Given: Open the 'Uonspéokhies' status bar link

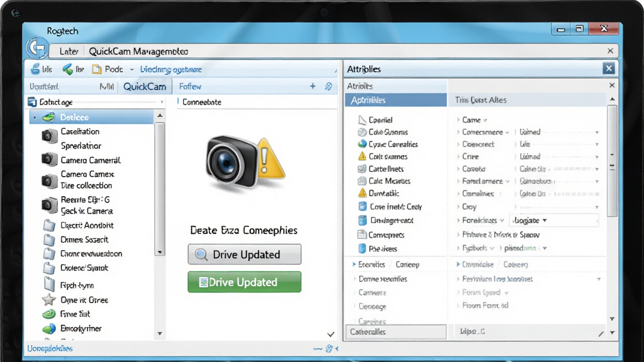Looking at the screenshot, I should point(50,348).
